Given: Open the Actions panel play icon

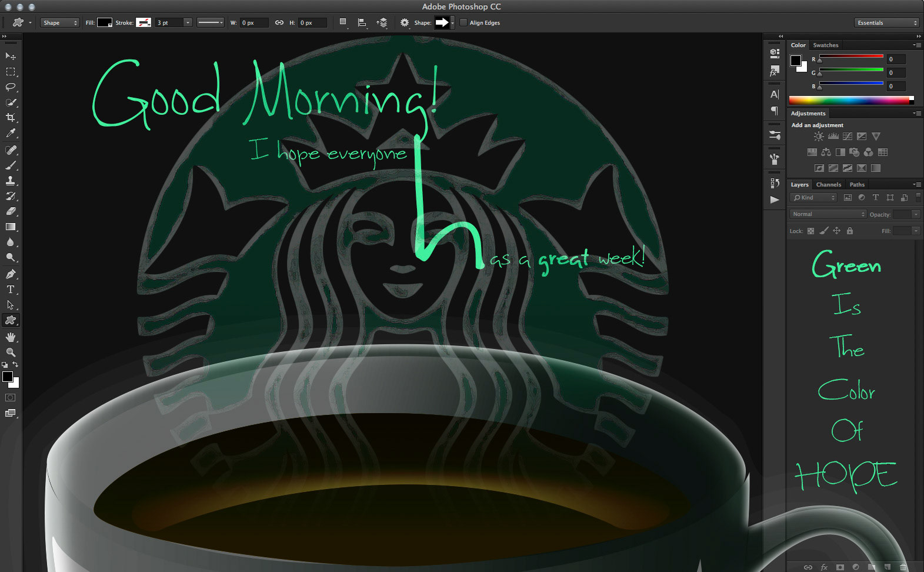Looking at the screenshot, I should coord(775,199).
